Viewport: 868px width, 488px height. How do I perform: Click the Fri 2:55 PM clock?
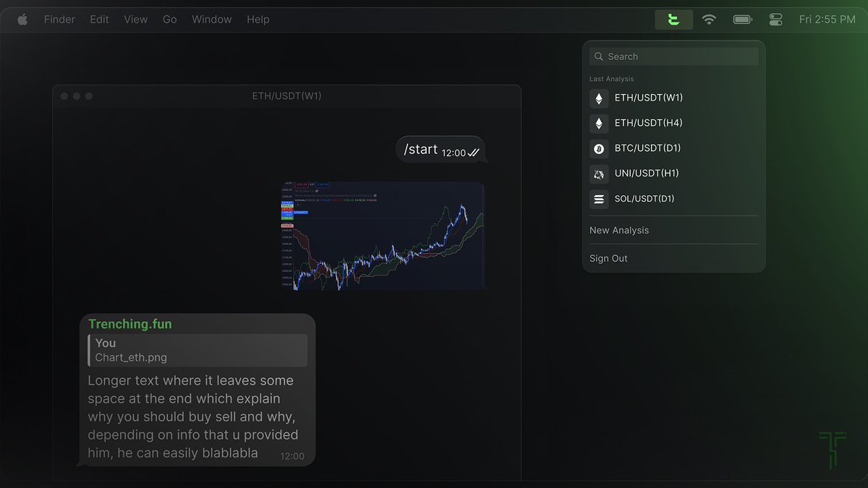[827, 20]
